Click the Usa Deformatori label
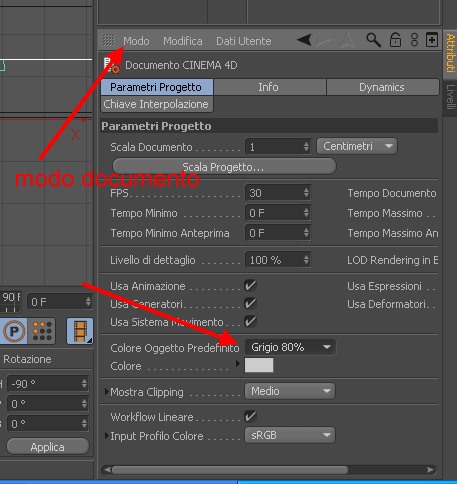457x484 pixels. pyautogui.click(x=386, y=304)
